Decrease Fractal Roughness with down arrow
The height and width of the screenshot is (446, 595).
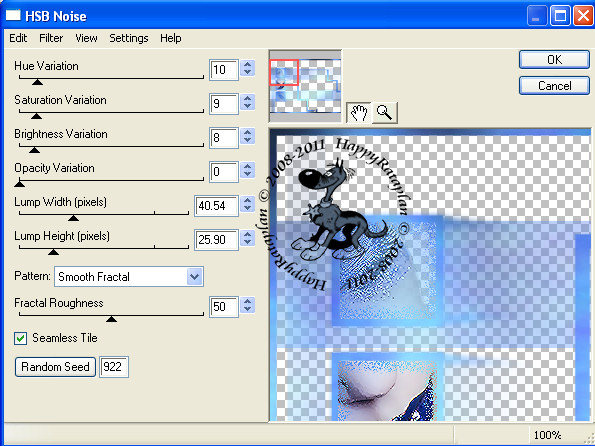coord(247,309)
